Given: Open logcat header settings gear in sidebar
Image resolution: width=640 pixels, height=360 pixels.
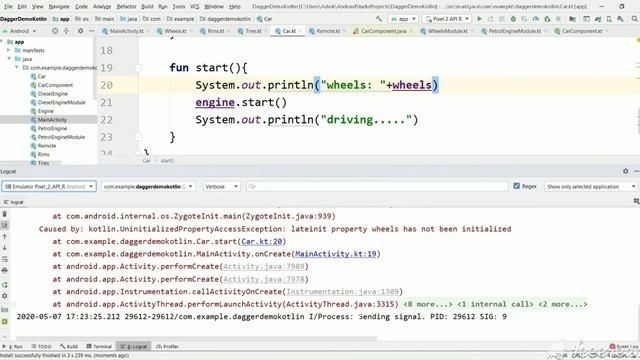Looking at the screenshot, I should point(4,296).
